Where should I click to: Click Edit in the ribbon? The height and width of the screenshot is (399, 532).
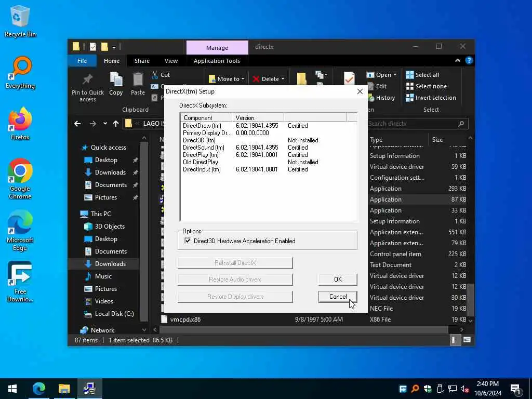(377, 86)
